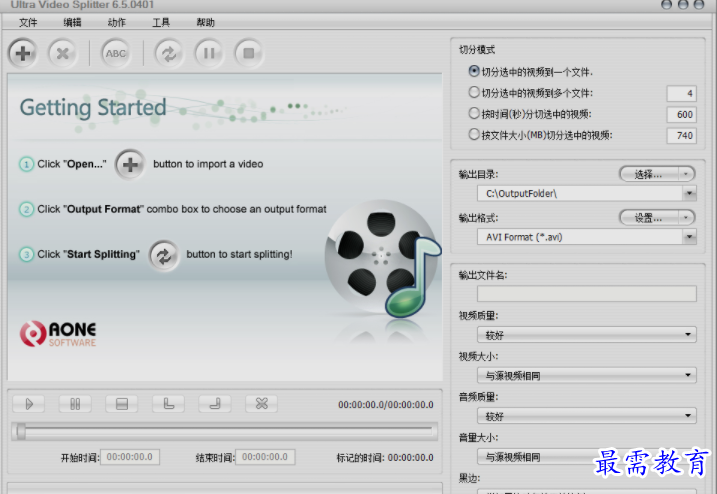This screenshot has height=494, width=717.
Task: Mark the start time bracket button
Action: click(x=168, y=404)
